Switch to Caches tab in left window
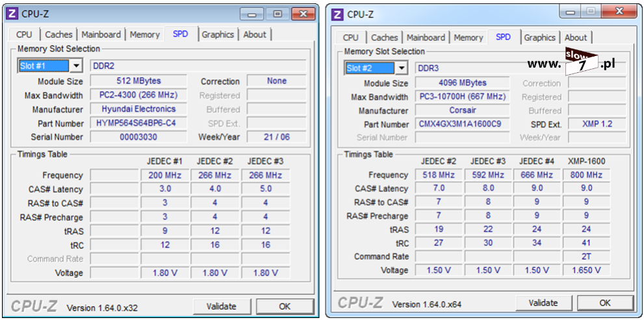The image size is (644, 320). [58, 34]
